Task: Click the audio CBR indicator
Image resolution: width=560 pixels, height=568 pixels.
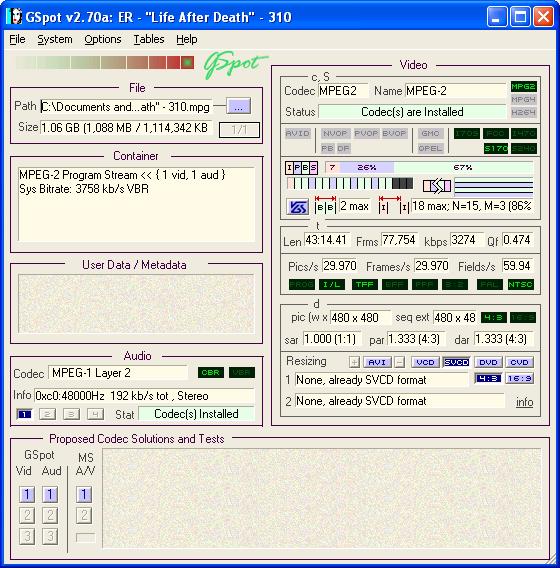Action: coord(210,372)
